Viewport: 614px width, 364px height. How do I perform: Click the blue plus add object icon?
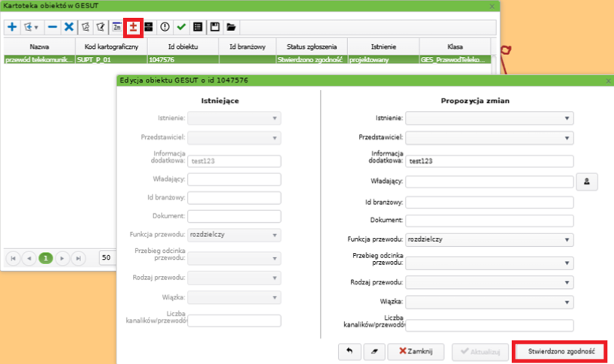(x=12, y=27)
